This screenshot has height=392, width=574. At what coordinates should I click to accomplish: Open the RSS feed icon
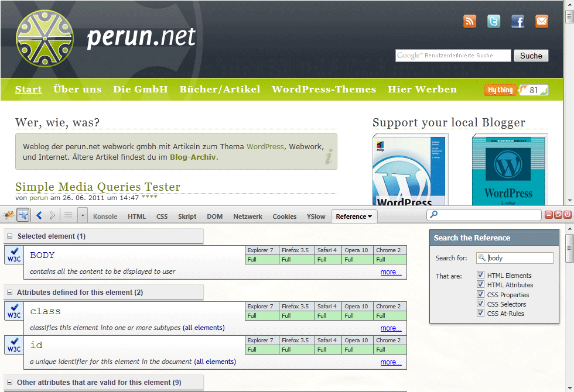(470, 22)
